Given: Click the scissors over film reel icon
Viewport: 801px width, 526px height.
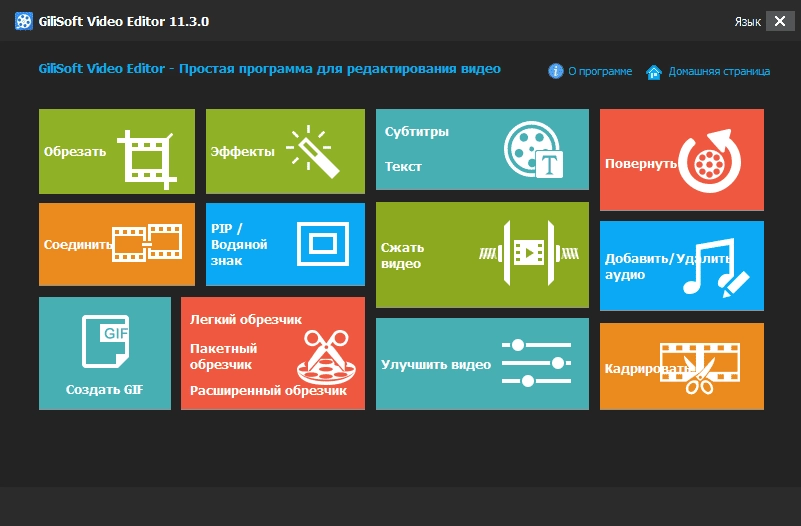Looking at the screenshot, I should coord(326,356).
